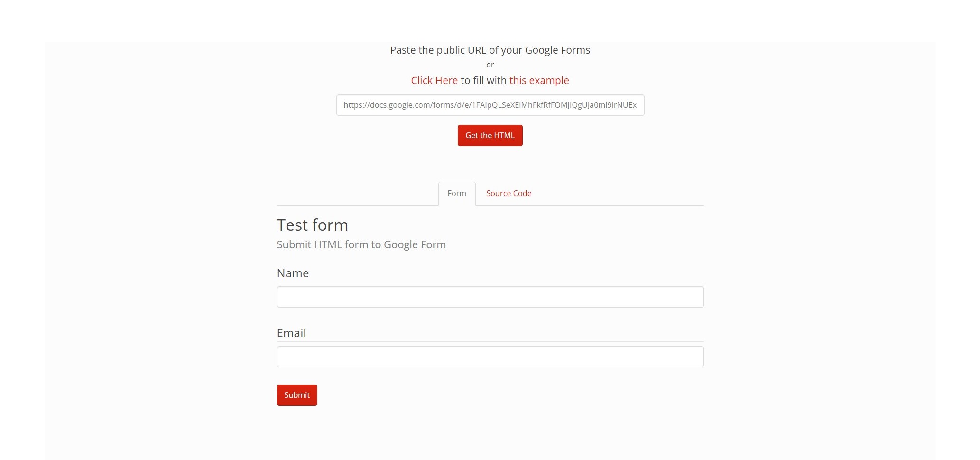The width and height of the screenshot is (980, 460).
Task: View generated code in Source Code tab
Action: [508, 193]
